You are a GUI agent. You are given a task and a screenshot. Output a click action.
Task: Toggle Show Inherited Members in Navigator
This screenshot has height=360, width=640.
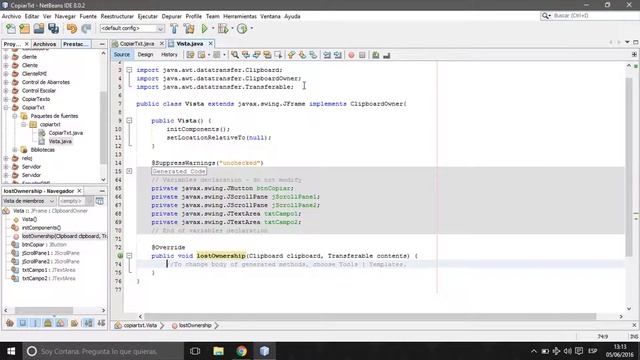pyautogui.click(x=10, y=323)
